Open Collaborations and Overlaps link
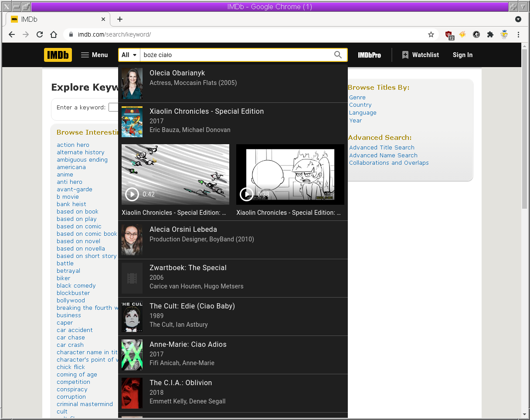This screenshot has width=530, height=420. (x=389, y=163)
